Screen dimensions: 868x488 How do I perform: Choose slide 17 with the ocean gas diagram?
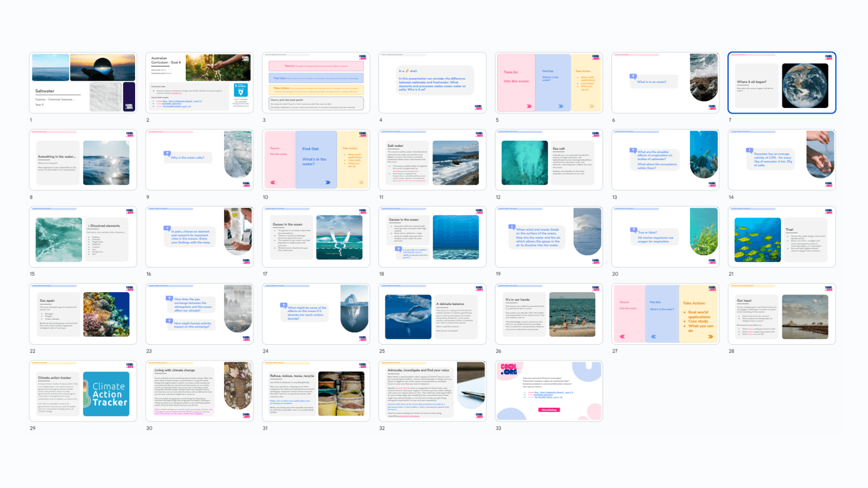[x=316, y=237]
